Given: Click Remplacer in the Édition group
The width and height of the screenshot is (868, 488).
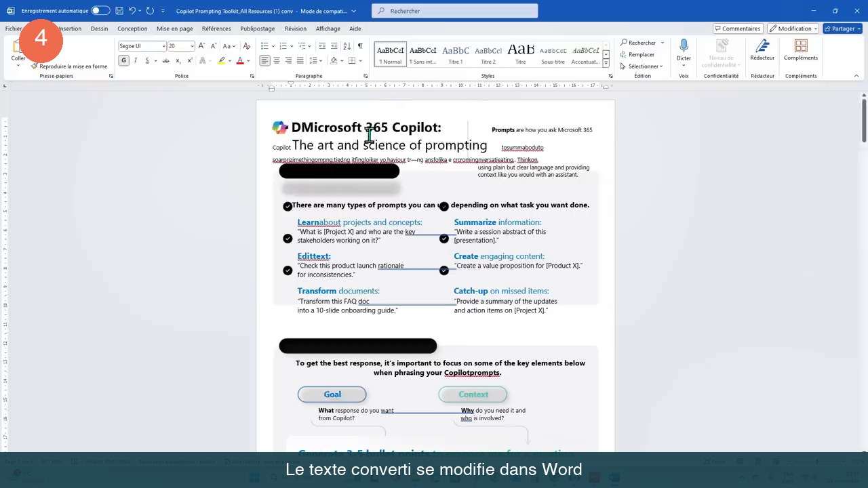Looking at the screenshot, I should point(637,54).
